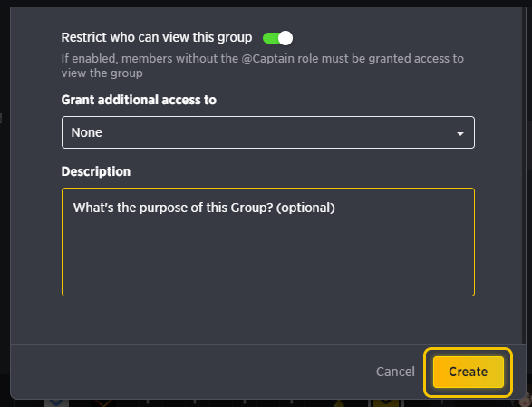532x407 pixels.
Task: Click the yellow Create button
Action: 469,372
